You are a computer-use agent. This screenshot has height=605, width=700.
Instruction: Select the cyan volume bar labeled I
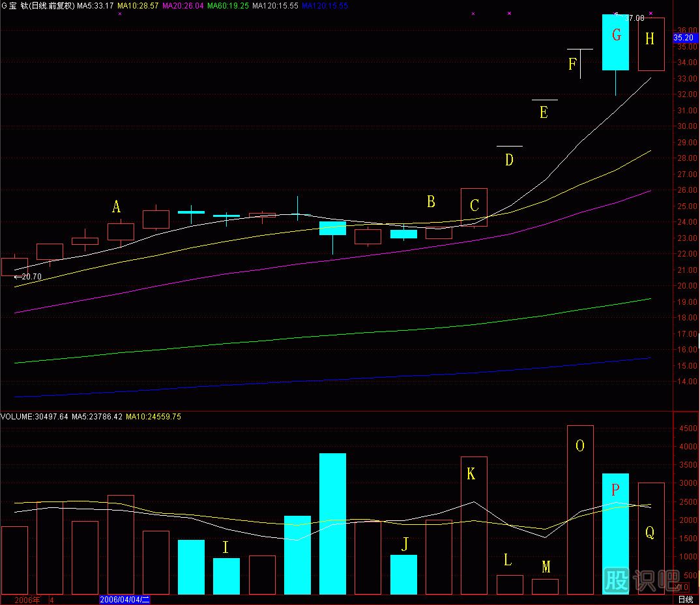pyautogui.click(x=226, y=576)
